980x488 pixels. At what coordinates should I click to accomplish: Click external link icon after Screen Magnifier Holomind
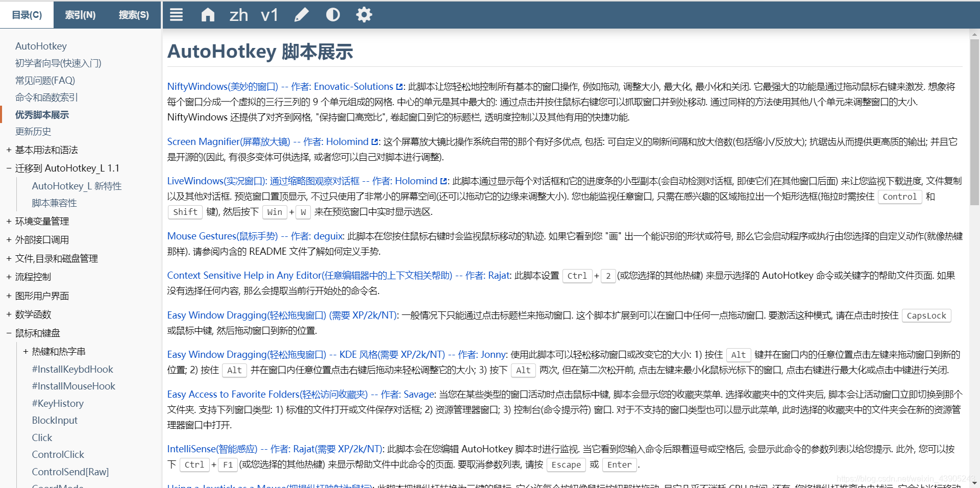click(x=375, y=142)
